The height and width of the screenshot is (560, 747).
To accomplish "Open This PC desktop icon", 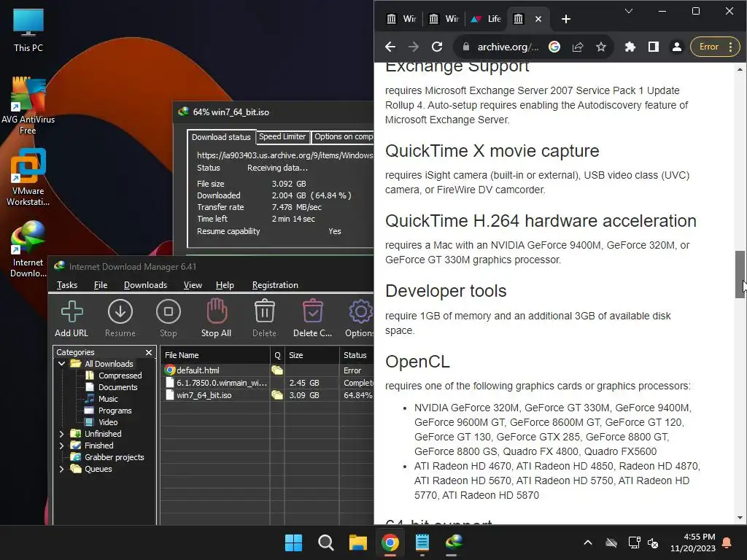I will pyautogui.click(x=28, y=30).
